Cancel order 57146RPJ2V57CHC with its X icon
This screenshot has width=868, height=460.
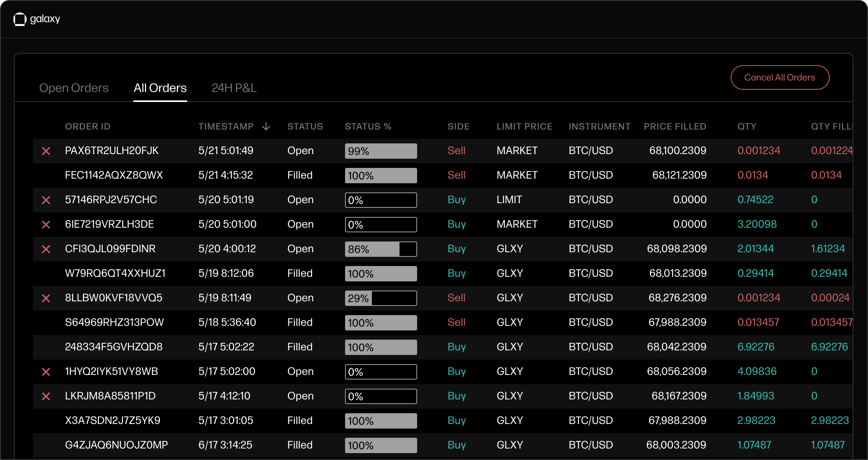pyautogui.click(x=46, y=200)
